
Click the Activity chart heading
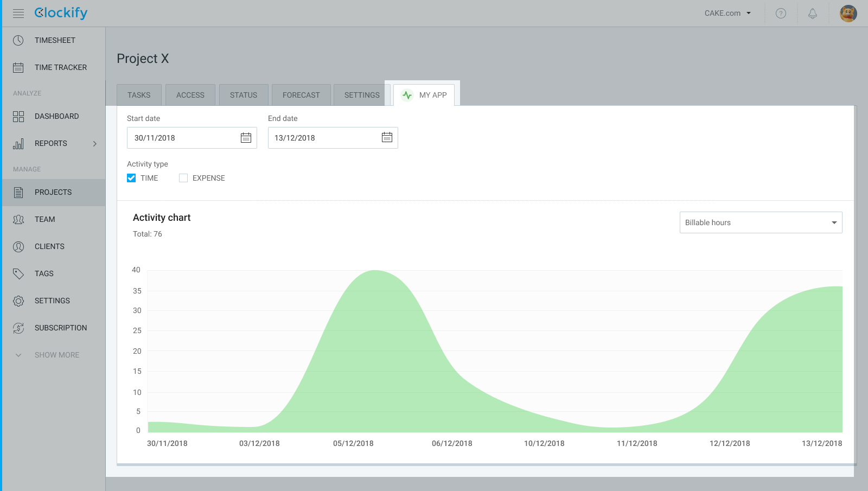click(162, 218)
